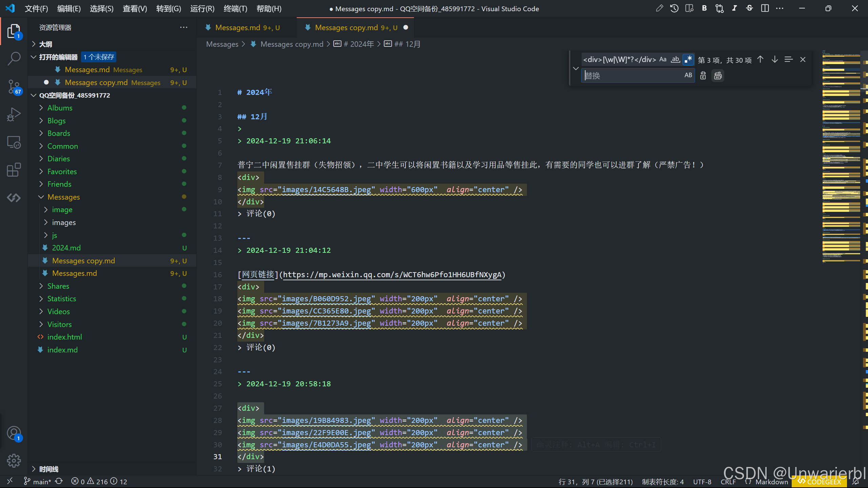This screenshot has height=488, width=868.
Task: Toggle Match Whole Word in find widget
Action: pyautogui.click(x=675, y=60)
